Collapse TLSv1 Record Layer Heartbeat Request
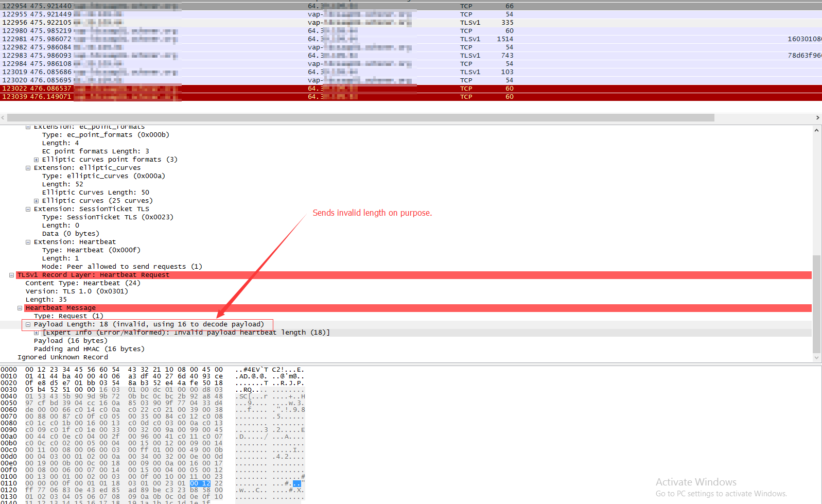 tap(11, 275)
